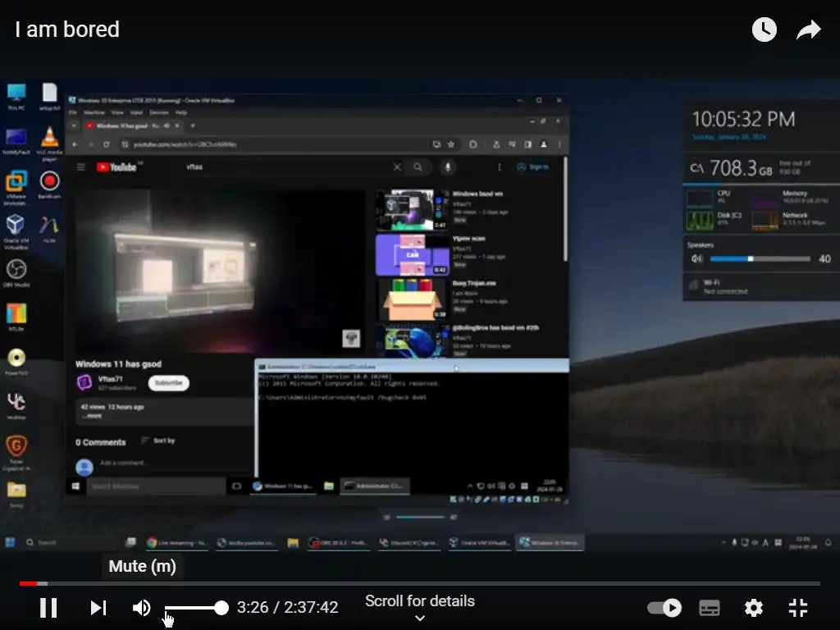Click Oracle VM VirtualBox desktop icon

pyautogui.click(x=16, y=232)
